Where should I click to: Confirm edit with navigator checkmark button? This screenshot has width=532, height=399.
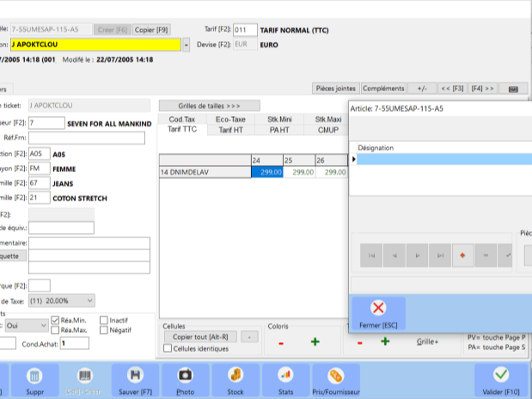(x=505, y=255)
